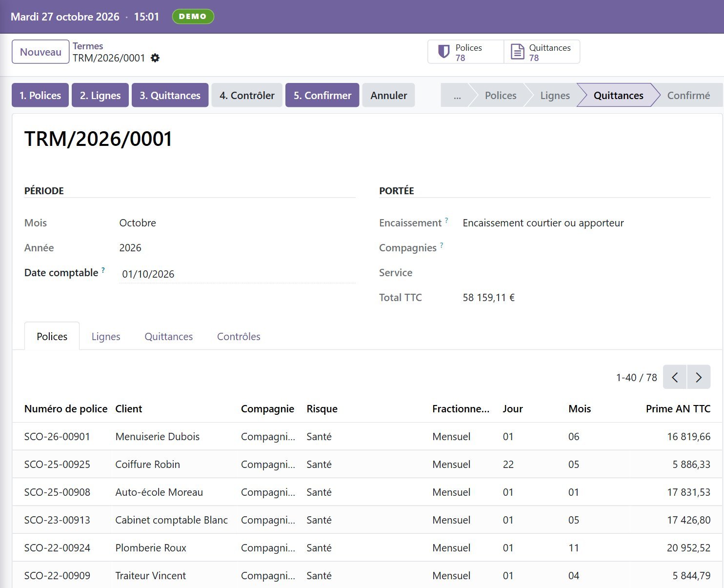Open the Quittances 78 stat button
This screenshot has height=588, width=724.
542,52
